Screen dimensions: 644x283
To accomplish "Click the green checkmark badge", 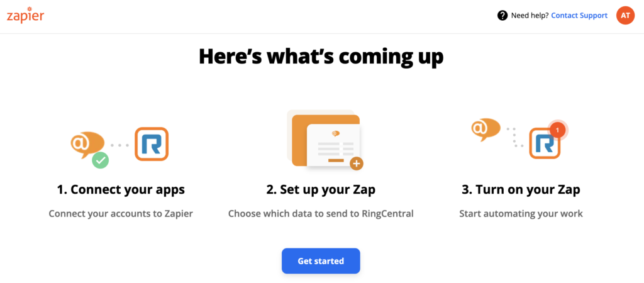I will tap(101, 160).
